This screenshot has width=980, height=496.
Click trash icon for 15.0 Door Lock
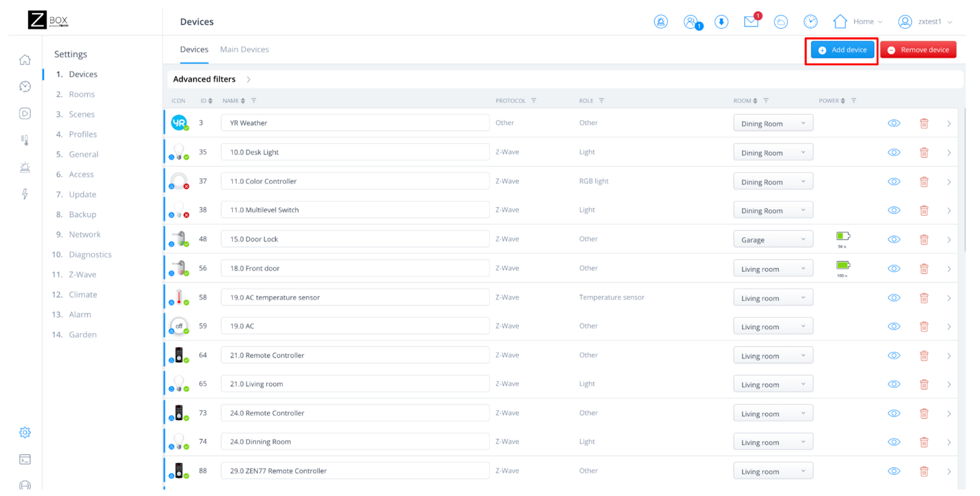pyautogui.click(x=924, y=240)
